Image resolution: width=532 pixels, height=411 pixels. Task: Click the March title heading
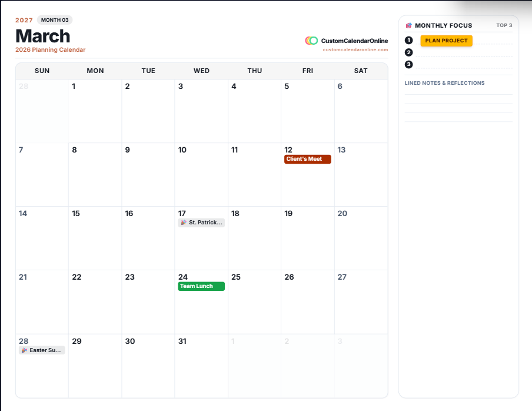[43, 36]
